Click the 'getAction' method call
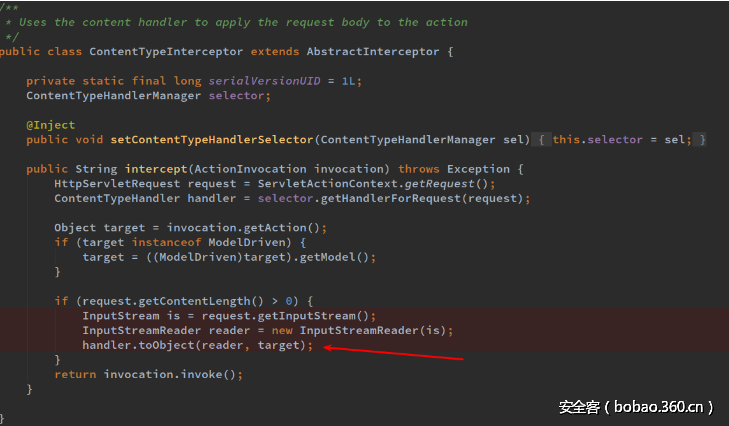 (275, 228)
